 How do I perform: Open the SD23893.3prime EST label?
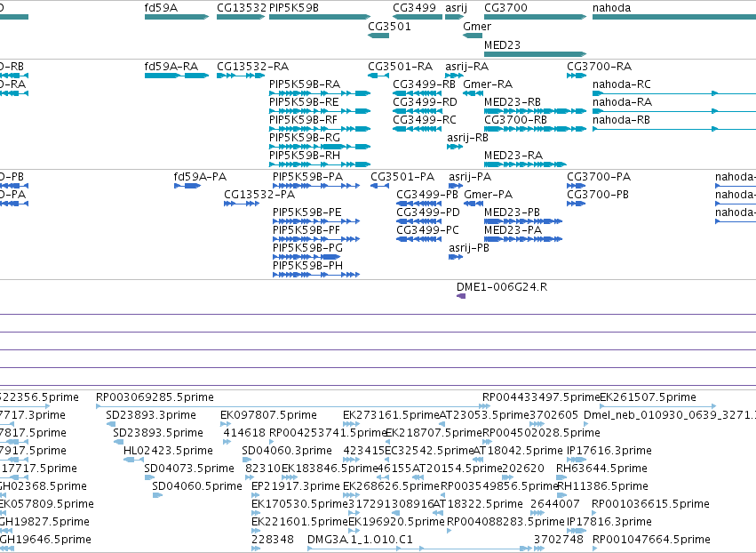pyautogui.click(x=150, y=415)
